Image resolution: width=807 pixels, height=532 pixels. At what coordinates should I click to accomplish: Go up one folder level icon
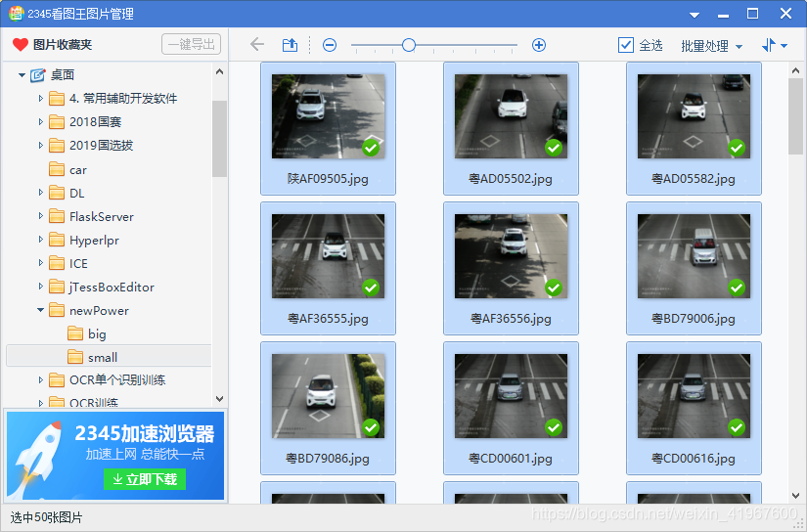[x=290, y=45]
